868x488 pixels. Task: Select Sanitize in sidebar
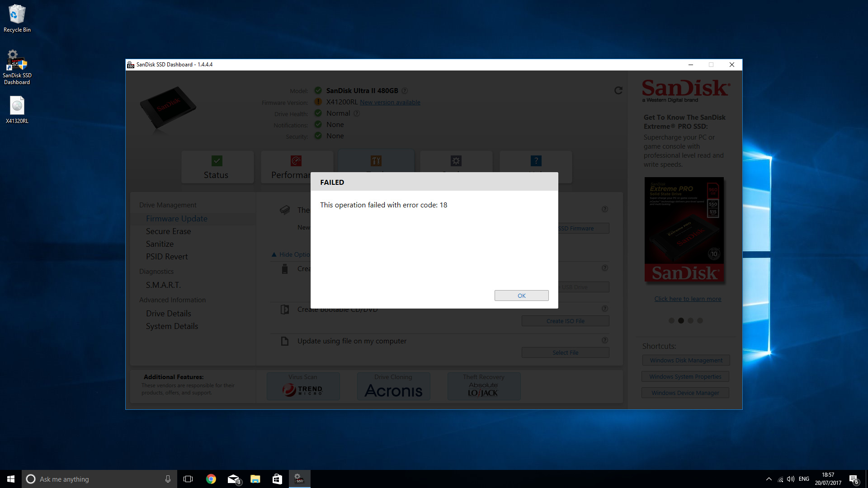[160, 244]
